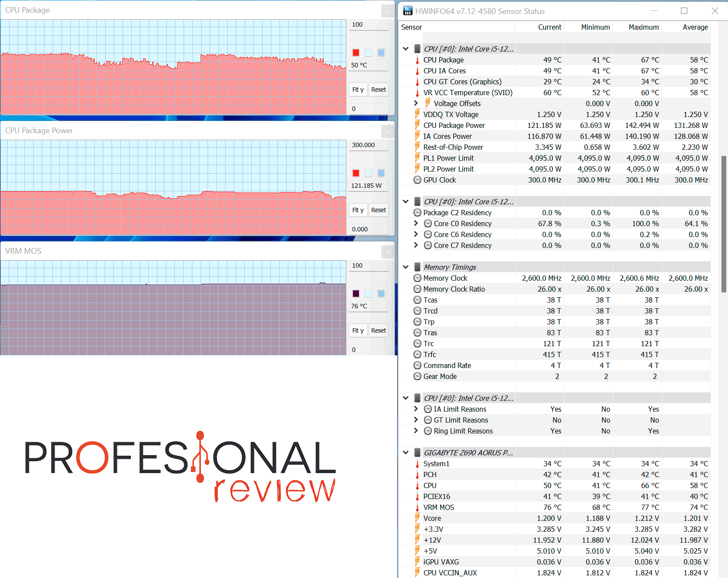
Task: Click the CPU IA Cores thermometer icon
Action: point(417,71)
